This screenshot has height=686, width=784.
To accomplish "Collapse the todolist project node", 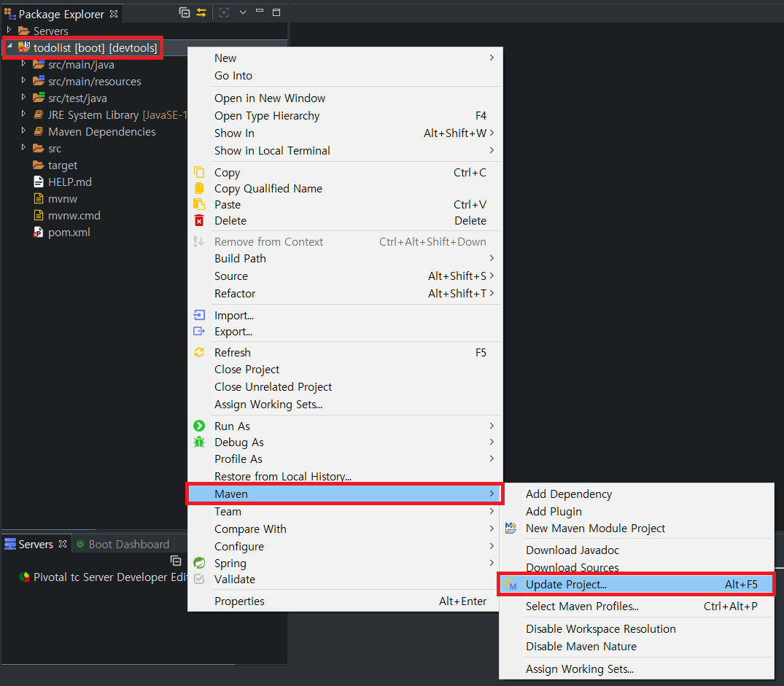I will tap(9, 47).
